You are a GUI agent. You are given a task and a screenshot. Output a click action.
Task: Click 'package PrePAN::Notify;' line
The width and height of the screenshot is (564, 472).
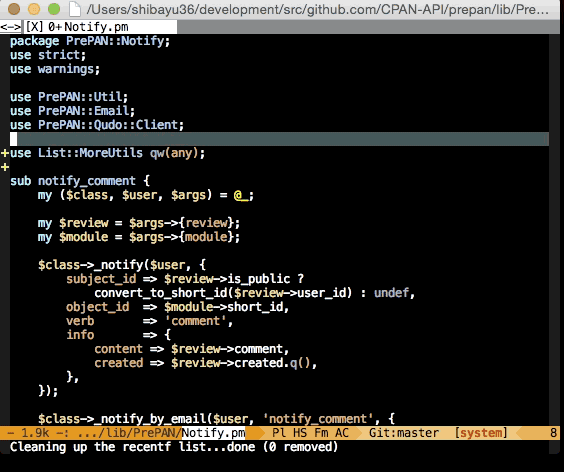pos(90,41)
